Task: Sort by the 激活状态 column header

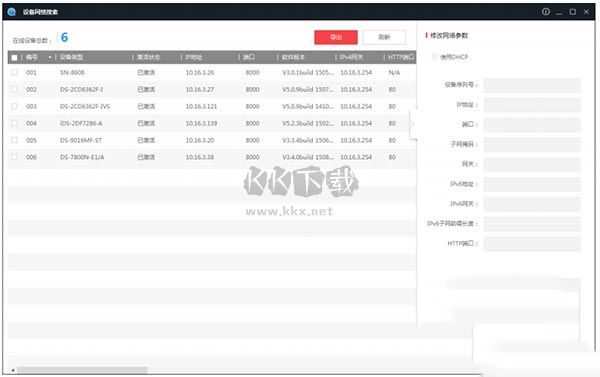Action: [x=148, y=57]
